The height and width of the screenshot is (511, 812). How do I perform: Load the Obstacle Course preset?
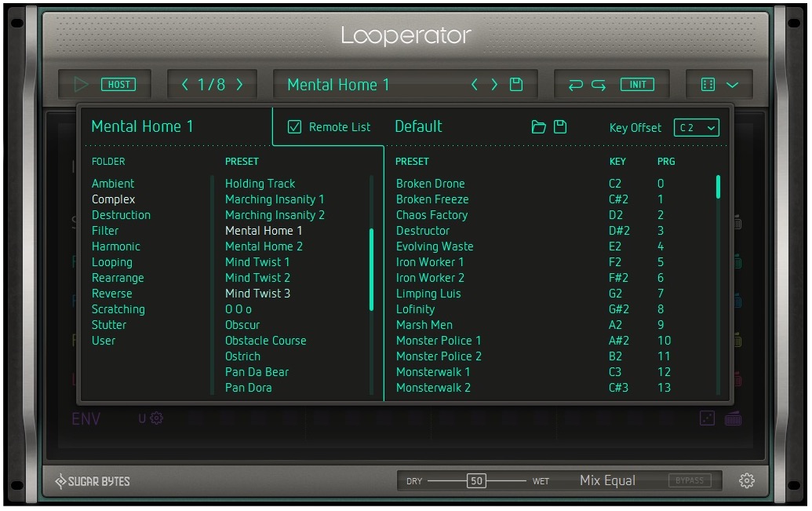point(266,341)
